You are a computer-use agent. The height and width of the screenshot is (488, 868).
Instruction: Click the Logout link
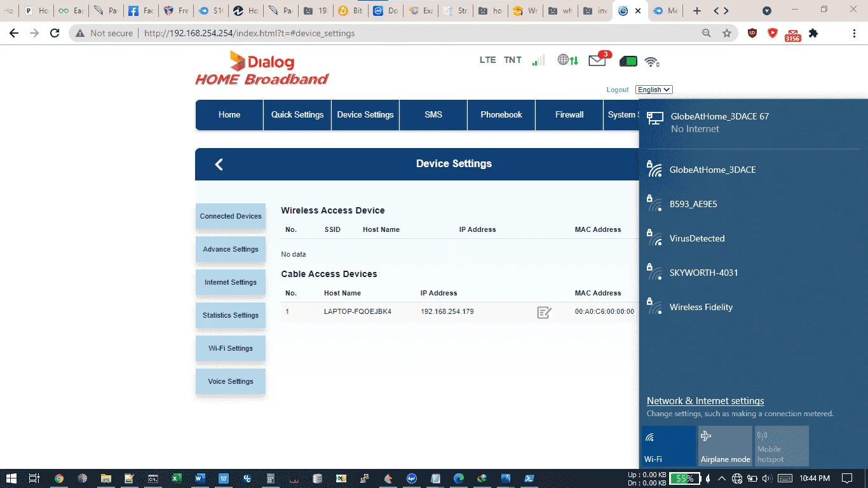click(x=618, y=90)
